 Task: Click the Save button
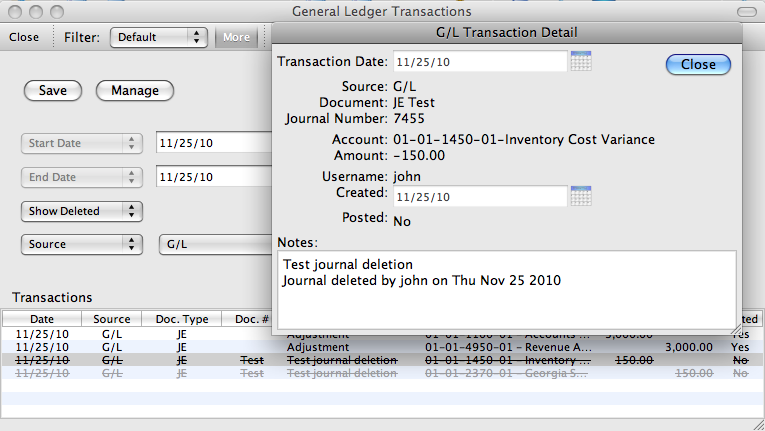pos(53,90)
